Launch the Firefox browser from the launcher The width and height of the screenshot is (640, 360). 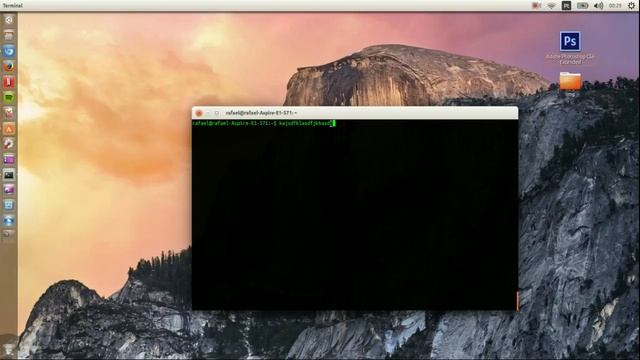point(9,67)
